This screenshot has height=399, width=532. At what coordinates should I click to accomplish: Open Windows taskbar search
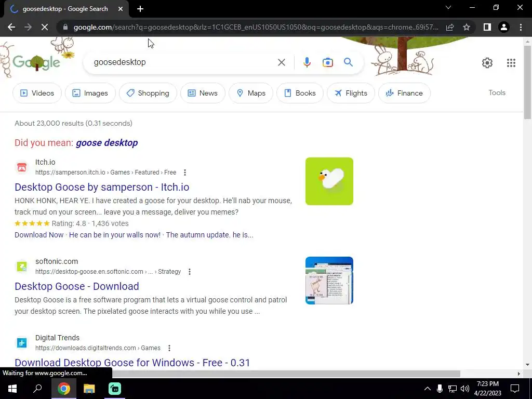37,389
